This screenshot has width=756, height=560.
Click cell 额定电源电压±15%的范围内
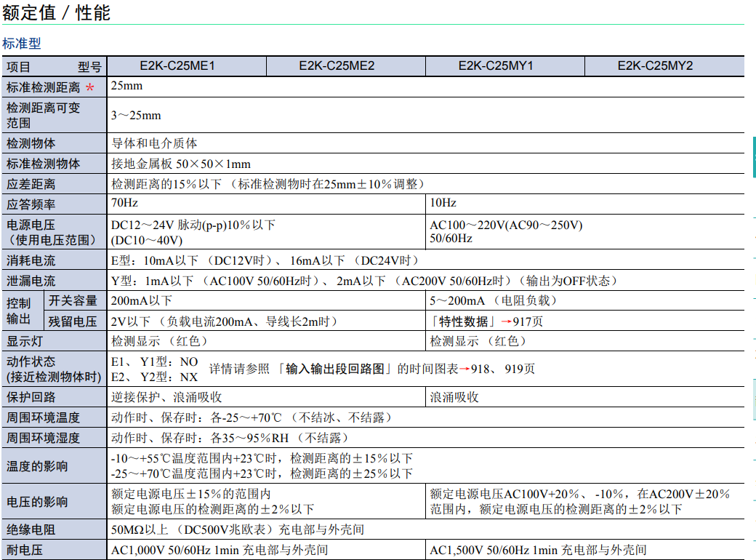pyautogui.click(x=191, y=494)
